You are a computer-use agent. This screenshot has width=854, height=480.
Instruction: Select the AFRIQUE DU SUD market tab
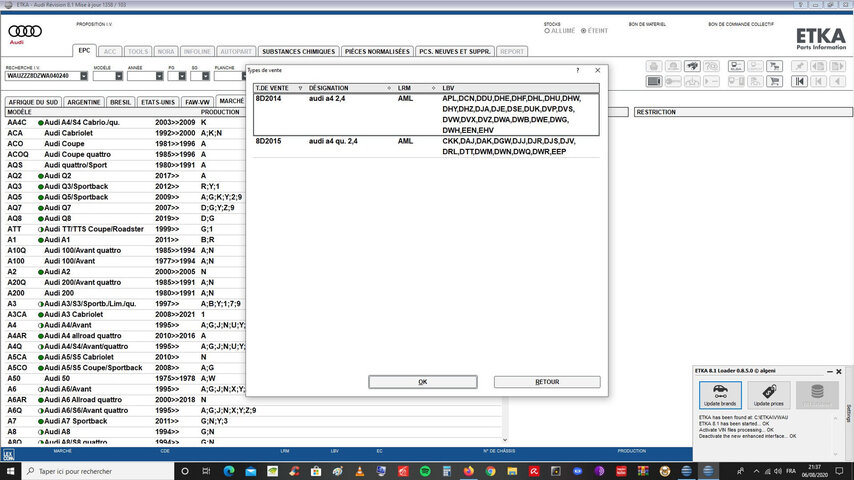33,102
